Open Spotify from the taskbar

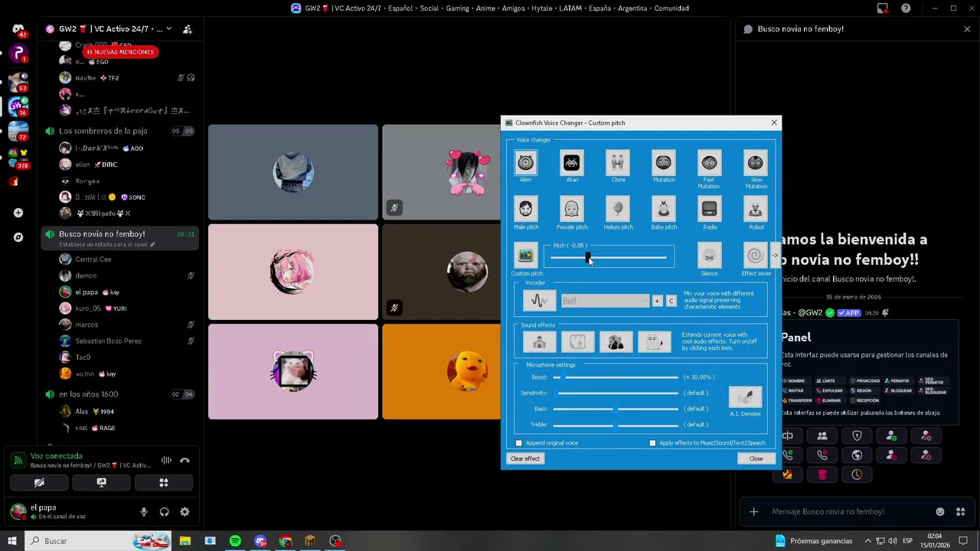click(235, 541)
